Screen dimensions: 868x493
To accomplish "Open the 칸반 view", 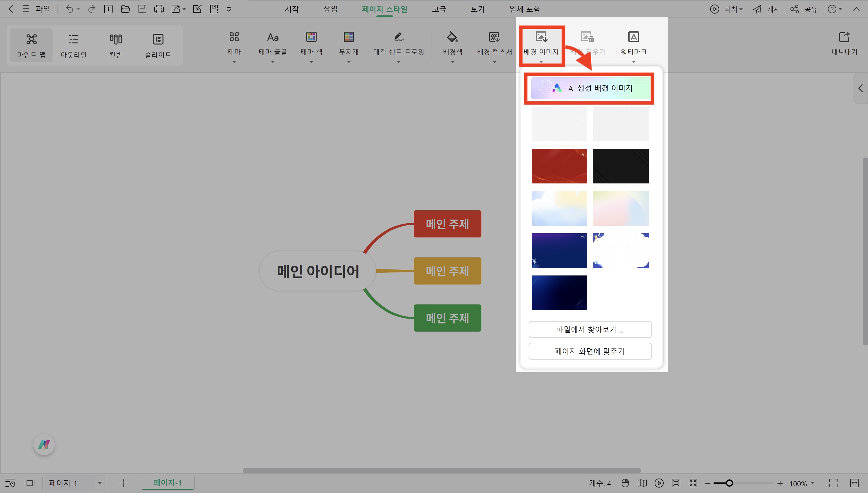I will point(116,45).
